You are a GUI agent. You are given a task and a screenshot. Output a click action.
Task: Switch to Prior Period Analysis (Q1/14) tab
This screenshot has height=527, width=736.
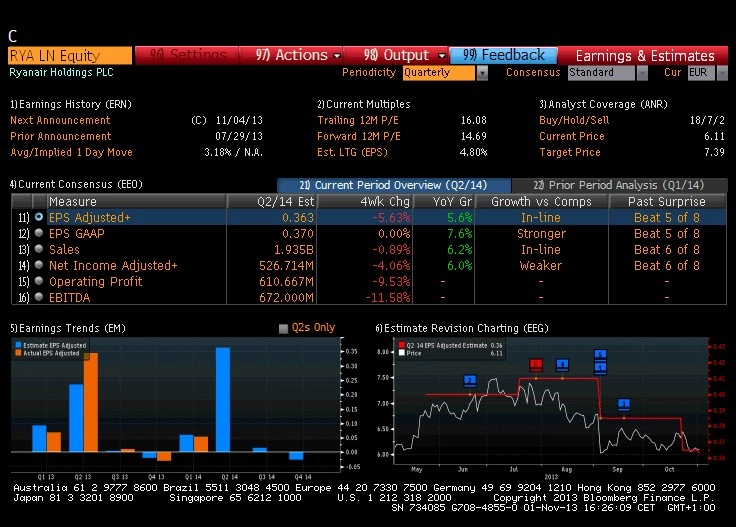[x=619, y=185]
